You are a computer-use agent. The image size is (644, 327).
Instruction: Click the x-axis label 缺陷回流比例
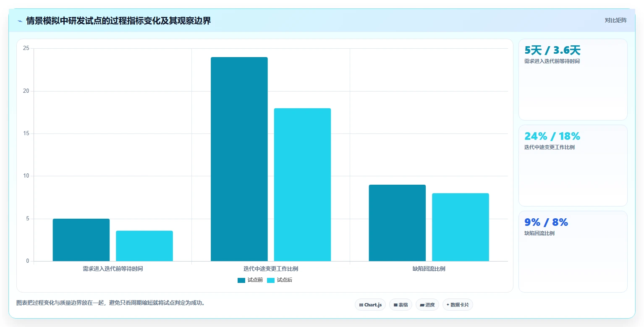tap(429, 269)
